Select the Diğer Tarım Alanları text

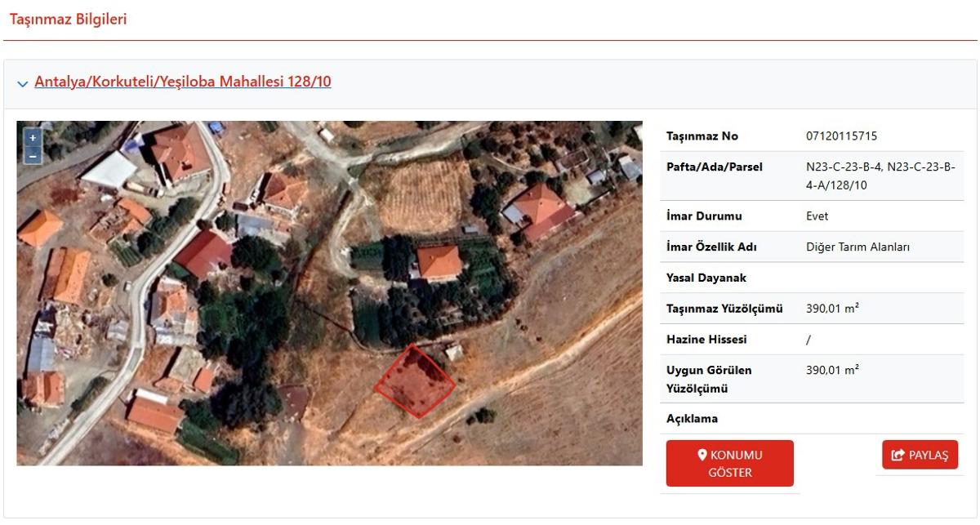[857, 247]
